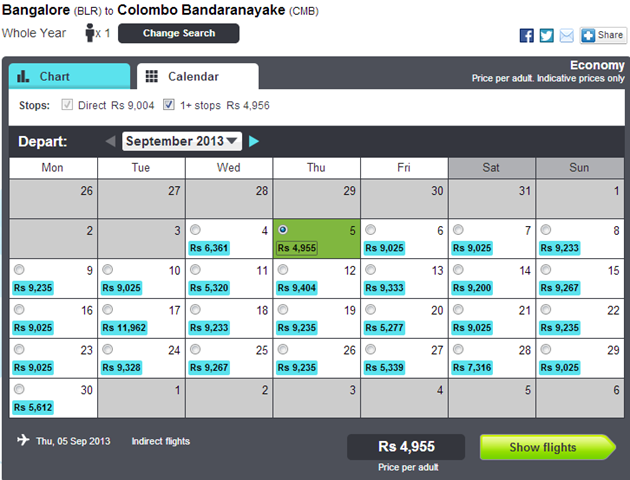Viewport: 630px width, 480px height.
Task: Uncheck the 1+ stops checkbox
Action: coord(169,104)
